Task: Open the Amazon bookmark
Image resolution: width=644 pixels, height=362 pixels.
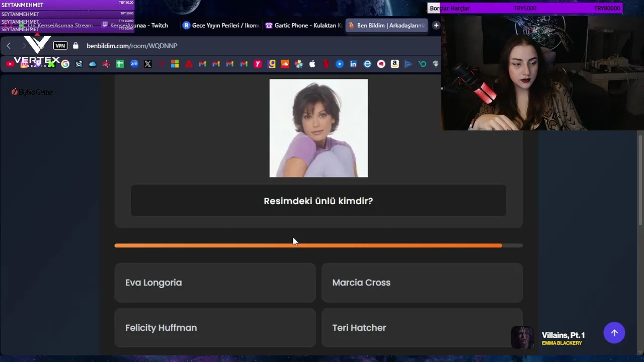Action: (394, 64)
